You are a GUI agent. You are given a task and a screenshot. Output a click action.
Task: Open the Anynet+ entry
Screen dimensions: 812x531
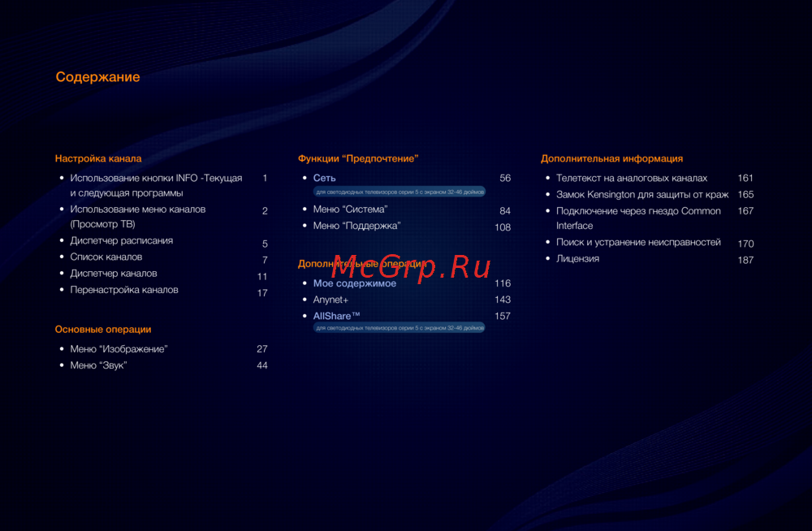pos(330,300)
